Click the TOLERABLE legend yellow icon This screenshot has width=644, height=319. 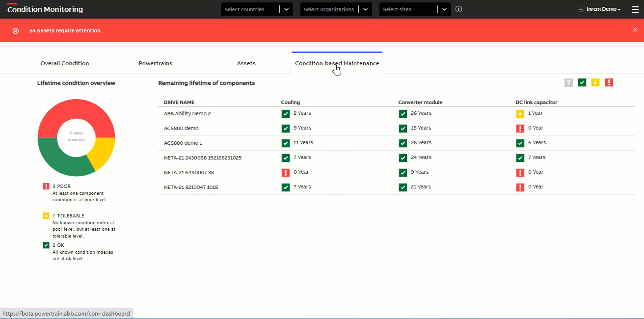[x=46, y=216]
